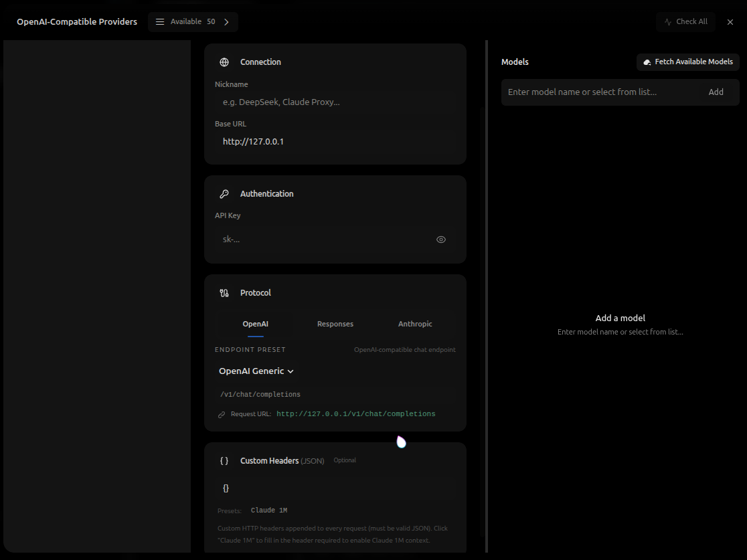Image resolution: width=747 pixels, height=560 pixels.
Task: Focus the model name input field
Action: [x=600, y=92]
